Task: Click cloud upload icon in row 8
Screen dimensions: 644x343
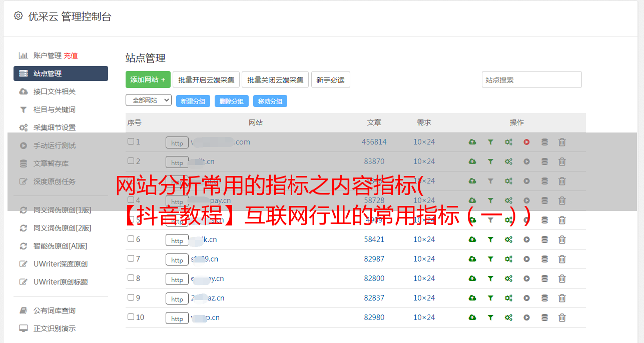Action: click(472, 278)
